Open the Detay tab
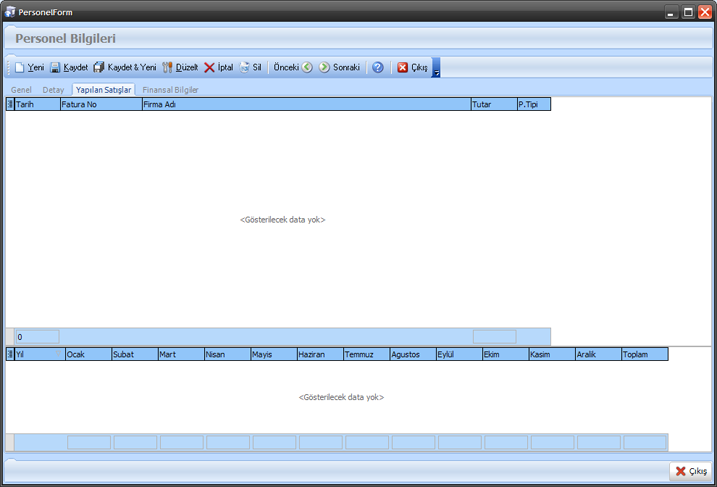The width and height of the screenshot is (717, 487). (53, 90)
